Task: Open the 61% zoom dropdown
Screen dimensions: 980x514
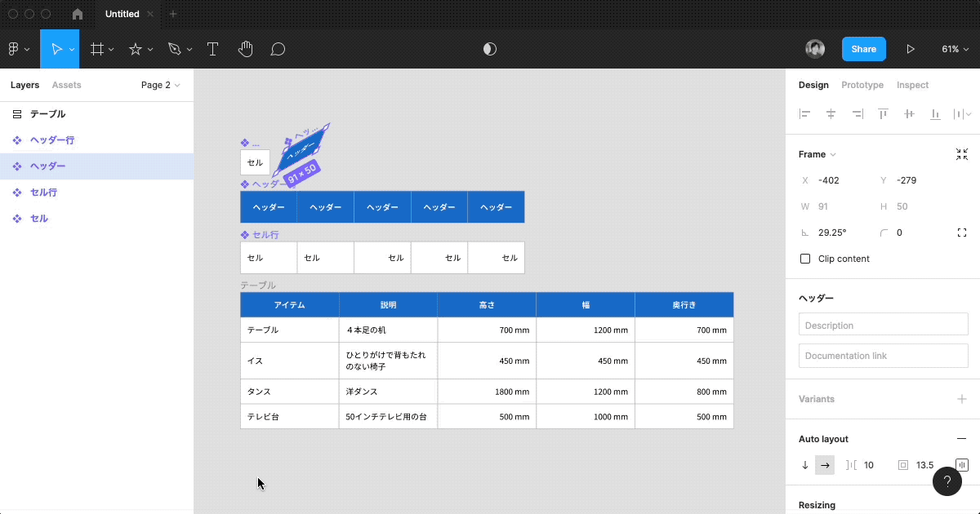Action: tap(955, 49)
